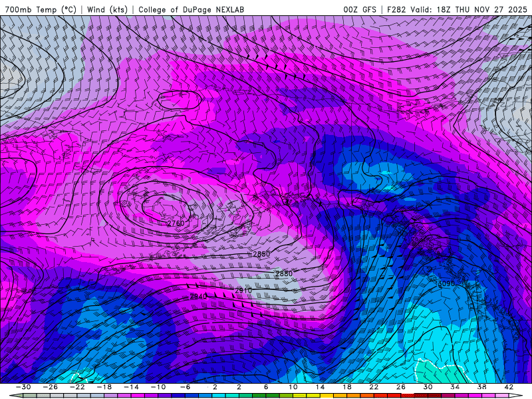Image resolution: width=532 pixels, height=399 pixels.
Task: Click the 'Wind (kts)' header label
Action: click(107, 9)
